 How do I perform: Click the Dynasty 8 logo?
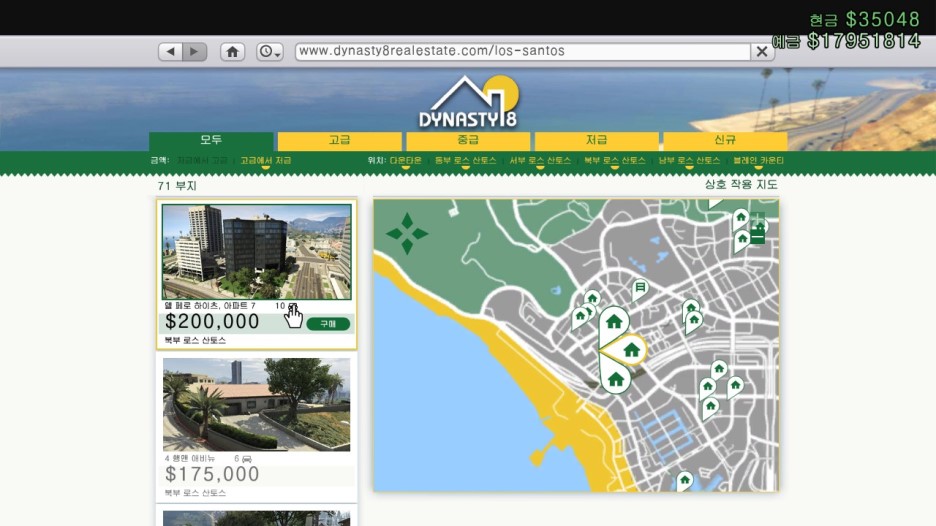coord(468,105)
